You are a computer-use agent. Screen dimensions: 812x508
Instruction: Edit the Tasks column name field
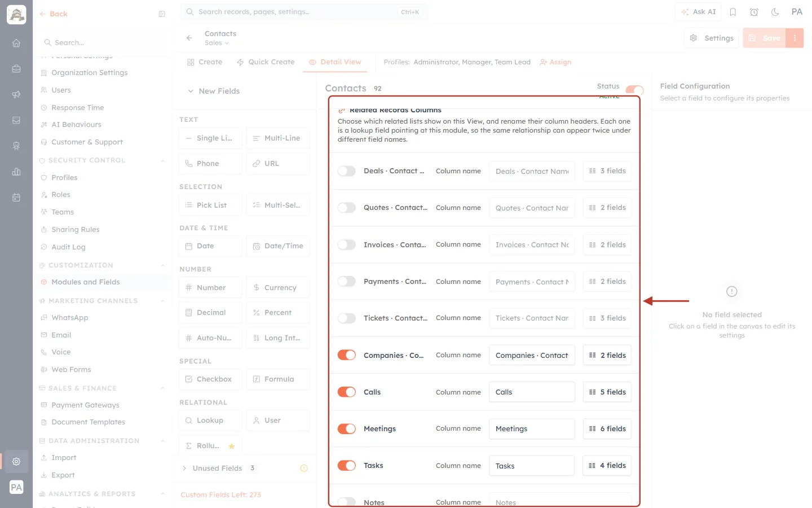click(532, 466)
